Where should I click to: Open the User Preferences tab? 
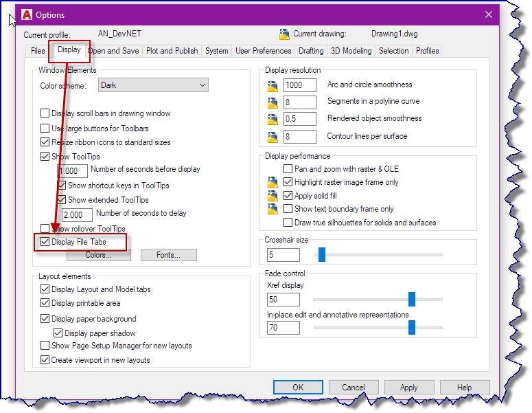[264, 51]
